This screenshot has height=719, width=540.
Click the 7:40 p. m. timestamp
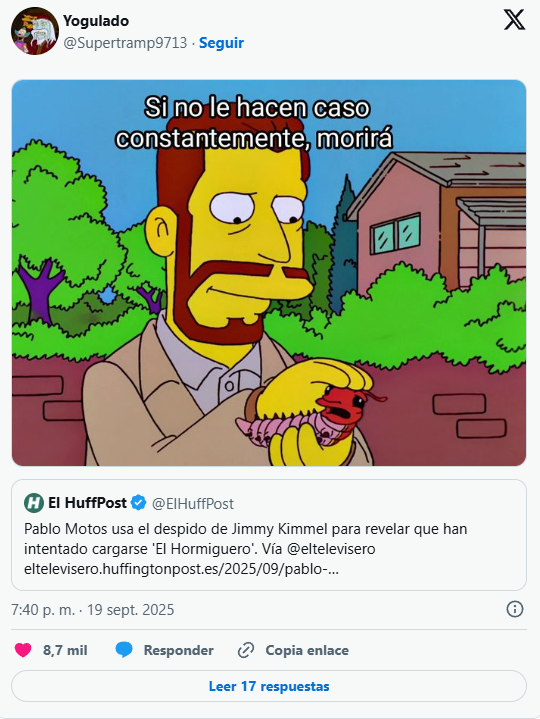tap(43, 610)
